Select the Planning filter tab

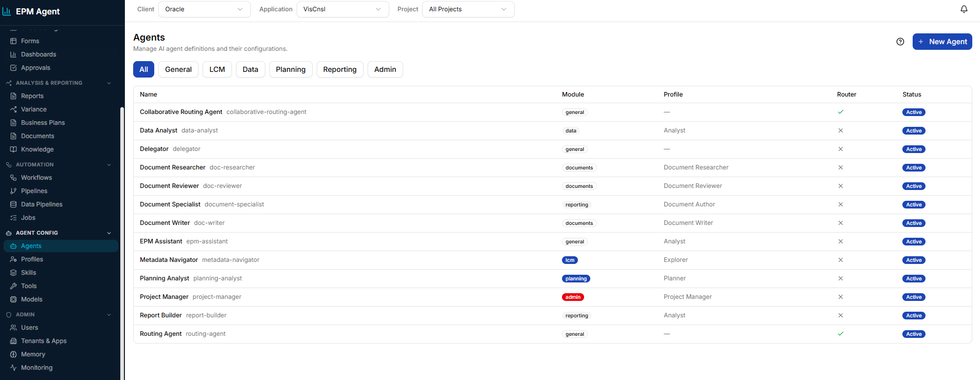pos(291,69)
